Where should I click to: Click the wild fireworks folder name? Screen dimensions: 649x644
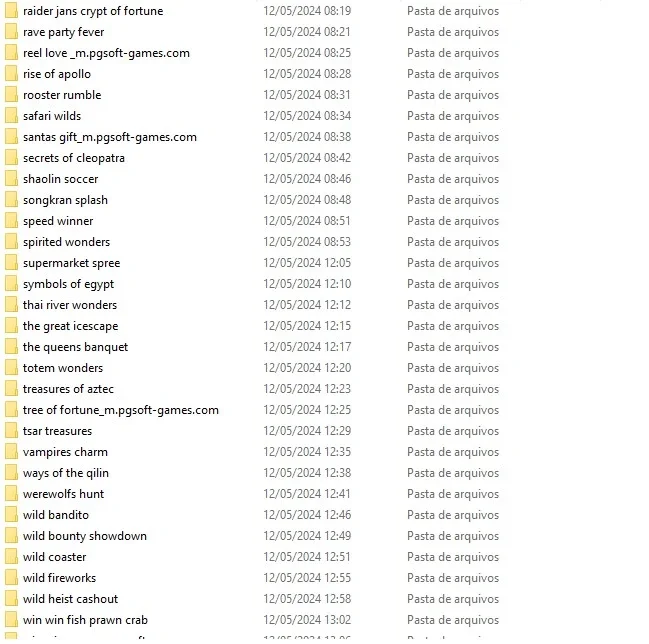[x=60, y=578]
